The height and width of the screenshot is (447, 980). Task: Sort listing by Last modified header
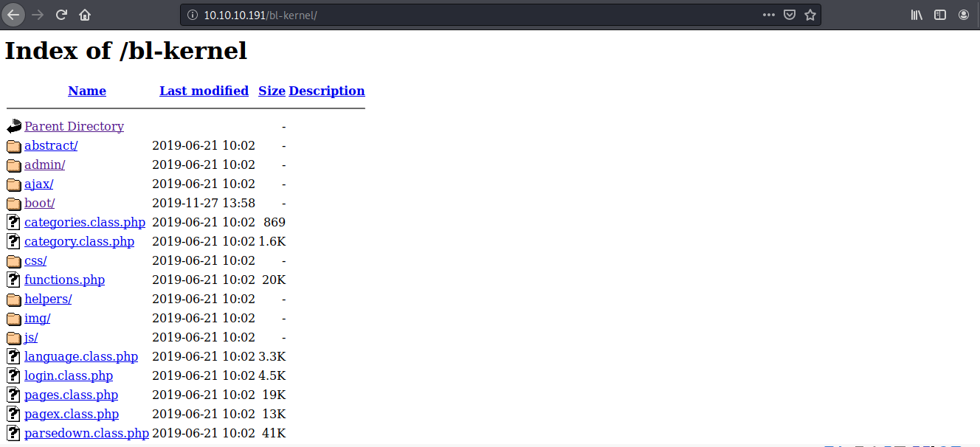(x=204, y=91)
